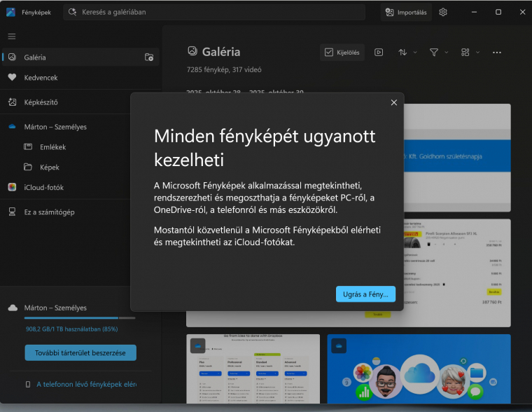Expand the filter funnel dropdown
The height and width of the screenshot is (412, 532).
pyautogui.click(x=438, y=52)
